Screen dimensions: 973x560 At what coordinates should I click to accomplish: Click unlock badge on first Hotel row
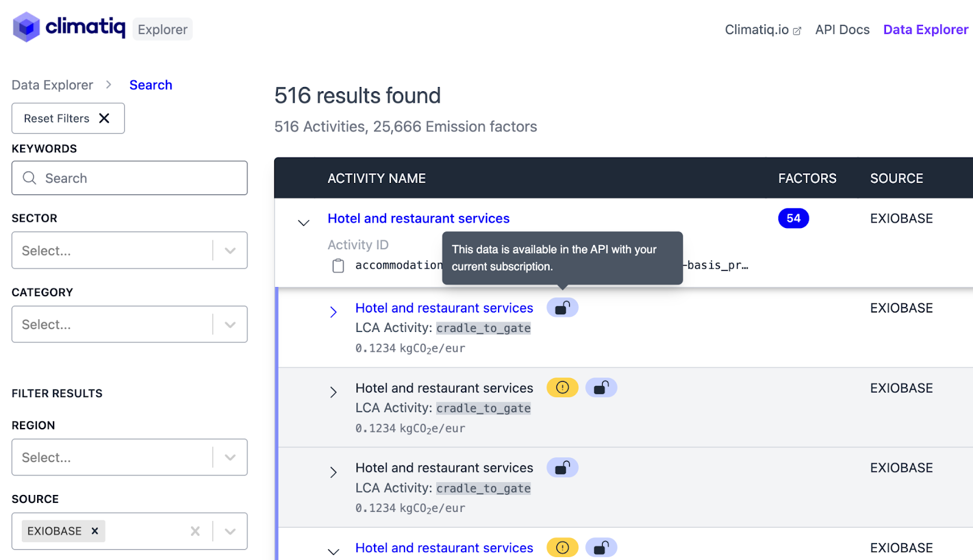(x=563, y=308)
